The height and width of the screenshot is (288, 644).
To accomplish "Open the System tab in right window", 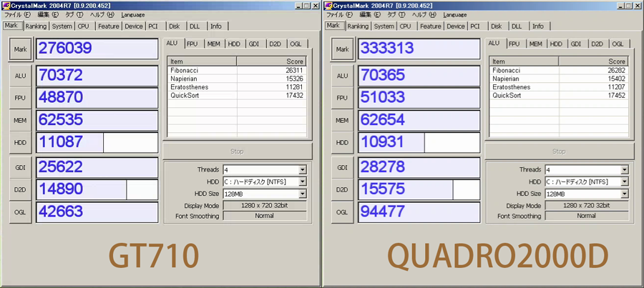I will pyautogui.click(x=384, y=26).
